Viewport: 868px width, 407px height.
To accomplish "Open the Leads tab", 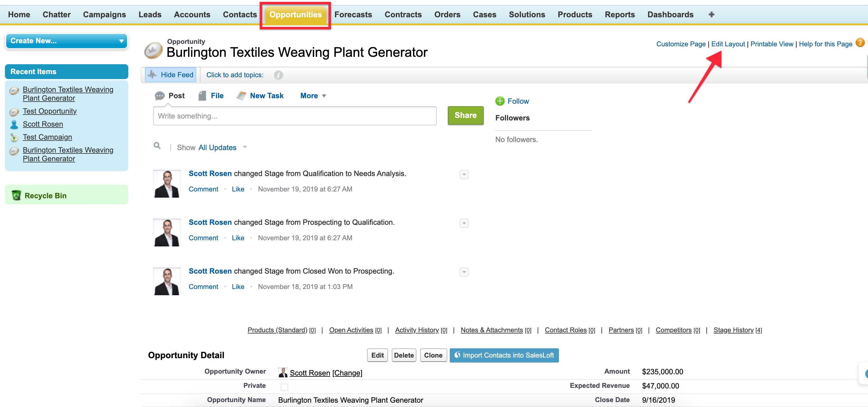I will (150, 15).
